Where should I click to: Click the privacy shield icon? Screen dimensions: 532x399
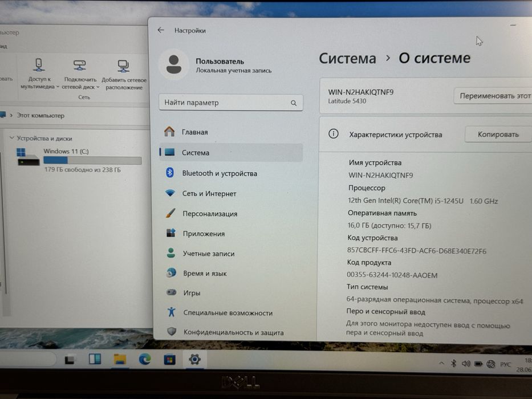(x=172, y=331)
